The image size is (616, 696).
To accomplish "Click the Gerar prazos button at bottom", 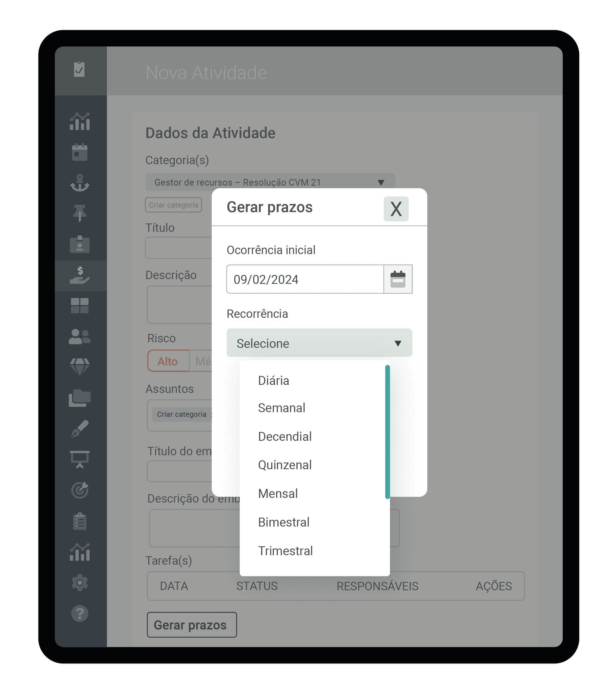I will point(192,625).
